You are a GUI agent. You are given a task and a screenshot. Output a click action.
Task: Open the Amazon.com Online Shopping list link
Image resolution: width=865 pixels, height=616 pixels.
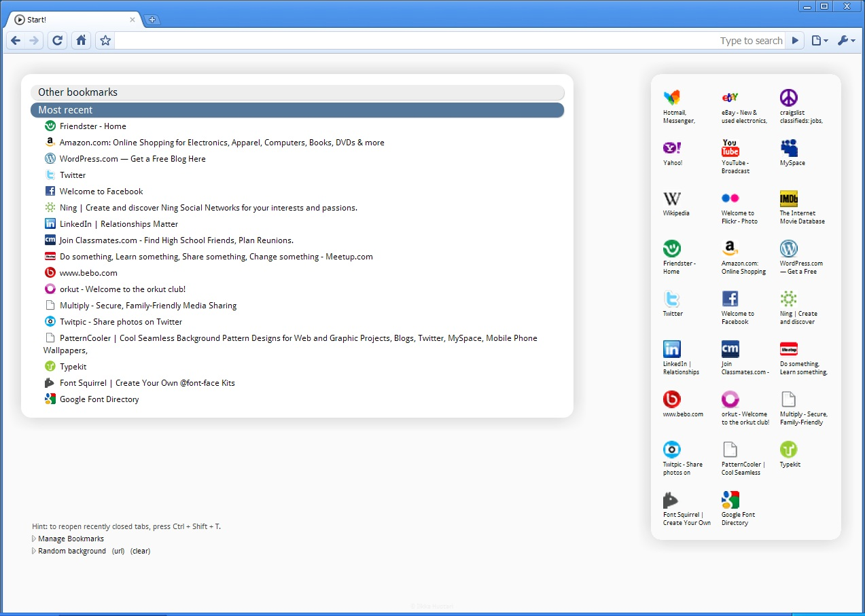click(x=222, y=143)
